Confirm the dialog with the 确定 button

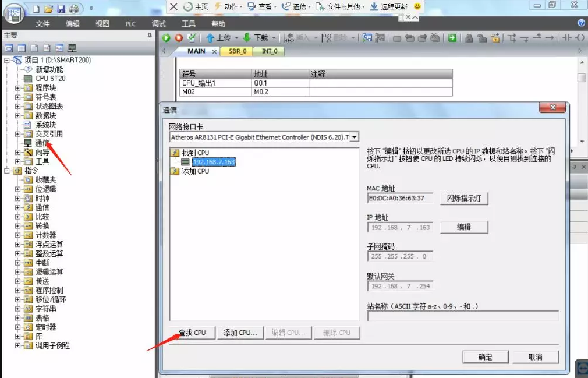[x=486, y=357]
